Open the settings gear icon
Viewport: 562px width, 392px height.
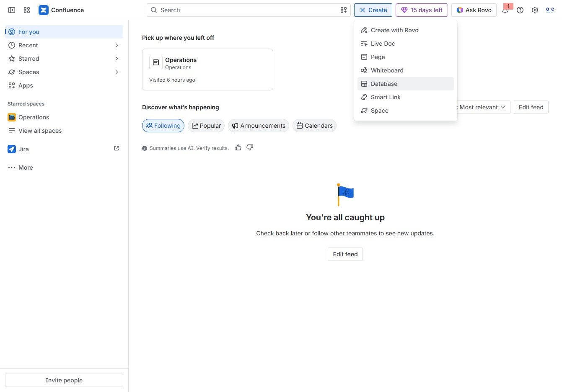[x=535, y=10]
